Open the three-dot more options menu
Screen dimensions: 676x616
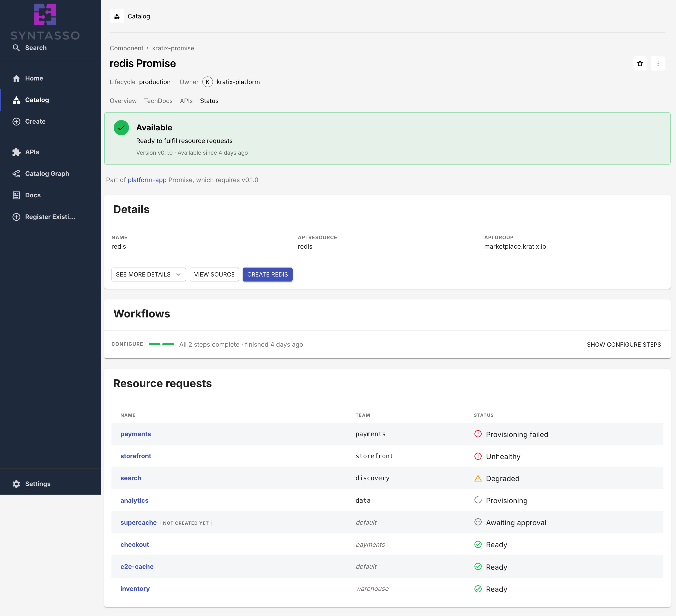click(658, 63)
